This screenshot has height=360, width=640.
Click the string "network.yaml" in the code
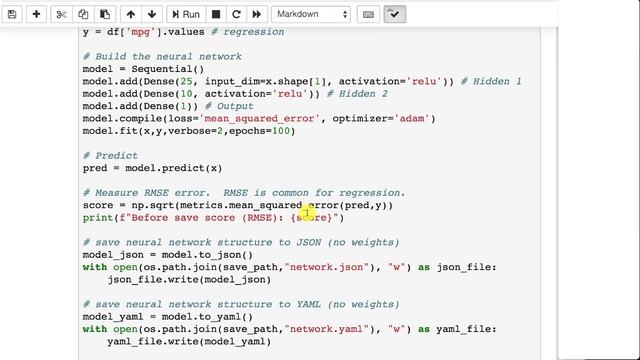click(327, 329)
